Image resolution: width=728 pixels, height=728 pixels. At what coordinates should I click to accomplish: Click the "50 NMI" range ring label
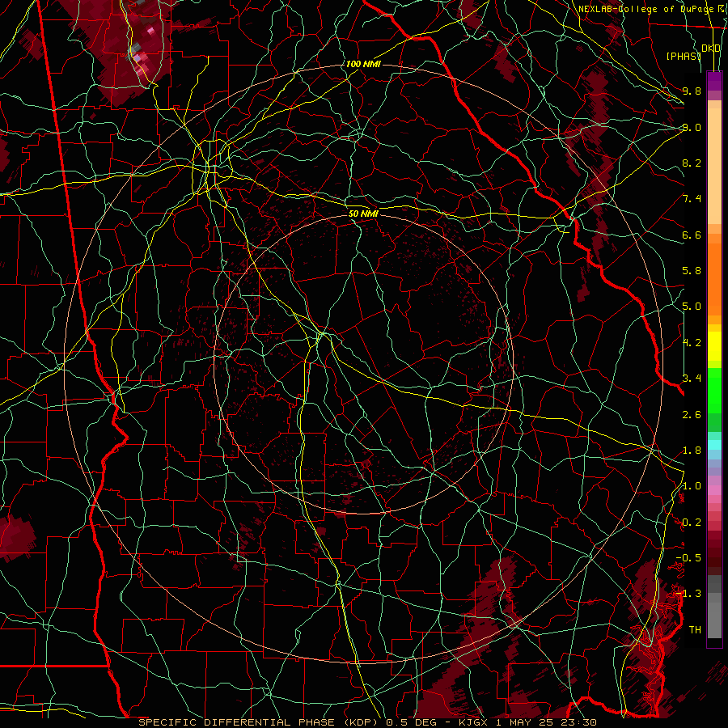pyautogui.click(x=363, y=214)
